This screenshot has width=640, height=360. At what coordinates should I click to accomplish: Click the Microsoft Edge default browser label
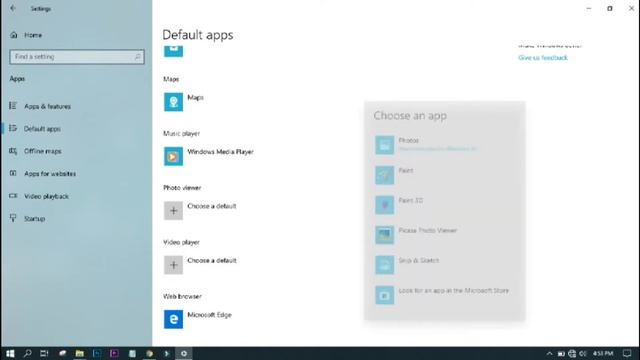[209, 315]
